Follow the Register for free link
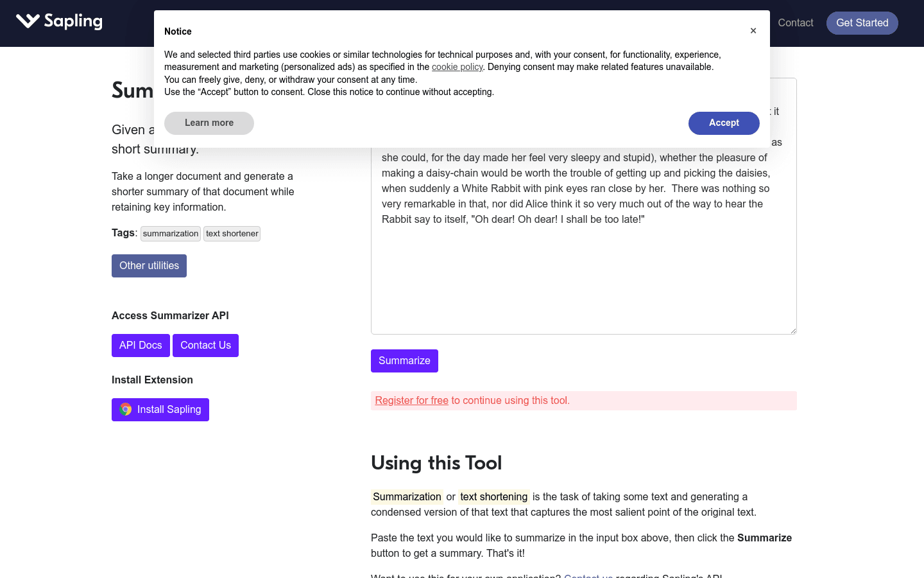 click(411, 401)
